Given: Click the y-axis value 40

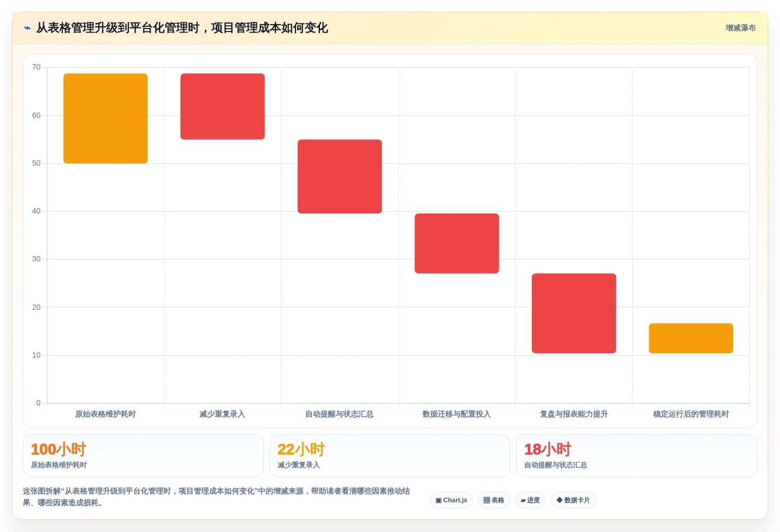Looking at the screenshot, I should tap(36, 211).
